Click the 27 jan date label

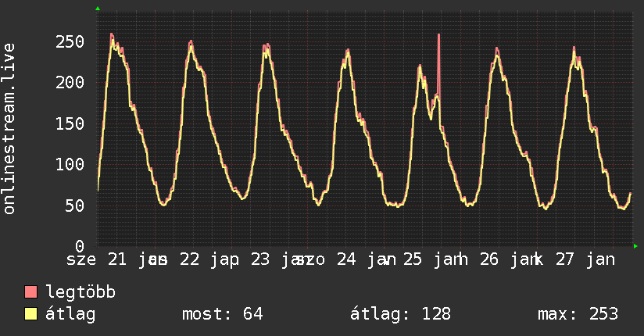(585, 259)
